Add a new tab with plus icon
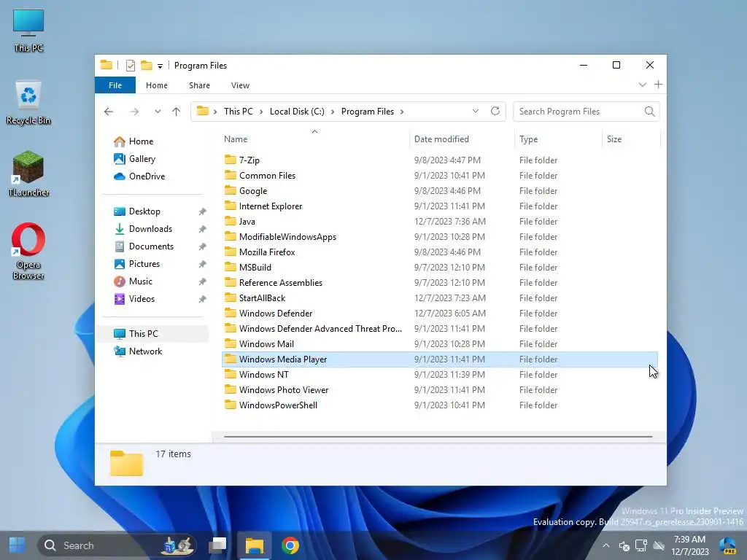Screen dimensions: 747x560 point(659,85)
